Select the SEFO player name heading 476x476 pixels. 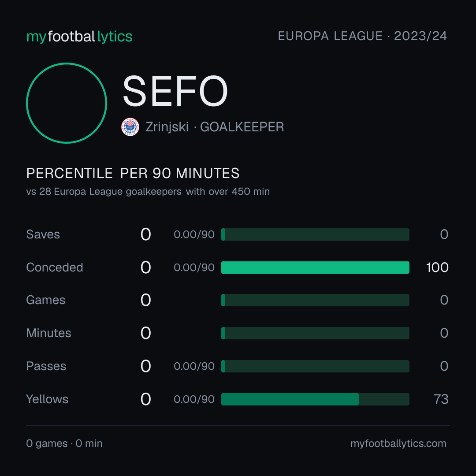click(x=175, y=91)
